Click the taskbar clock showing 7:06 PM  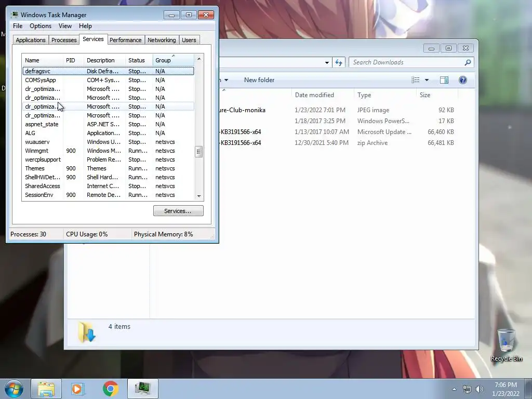(506, 389)
